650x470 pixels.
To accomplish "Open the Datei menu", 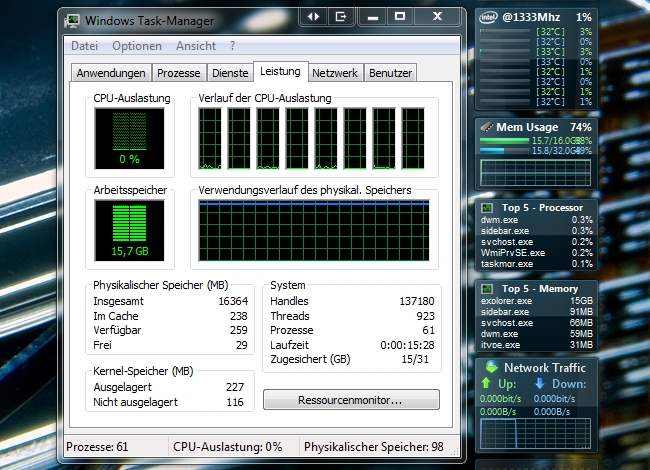I will pos(85,46).
